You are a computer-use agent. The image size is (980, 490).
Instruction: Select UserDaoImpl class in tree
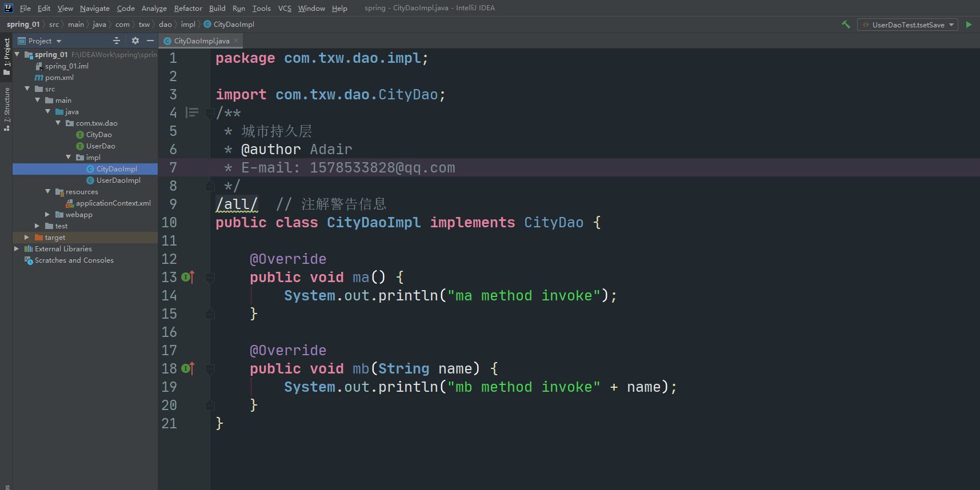click(113, 180)
